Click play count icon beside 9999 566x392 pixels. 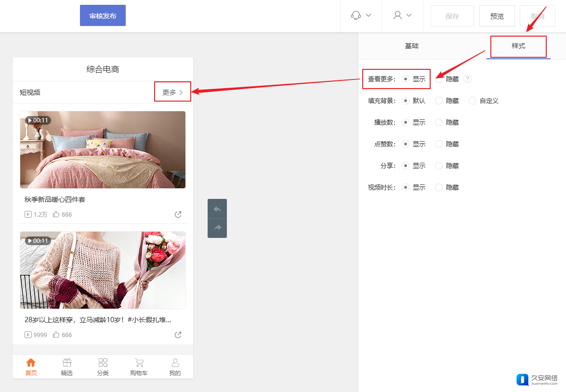28,335
